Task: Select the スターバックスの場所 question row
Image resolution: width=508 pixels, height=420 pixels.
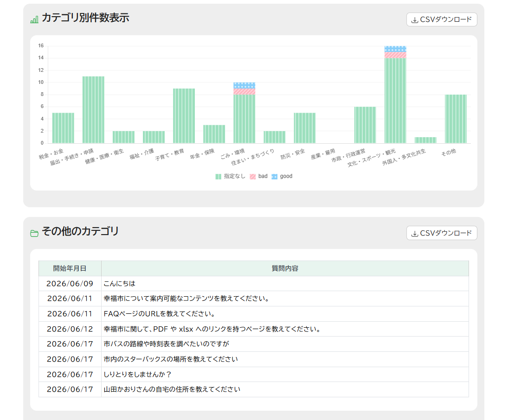Action: click(254, 359)
